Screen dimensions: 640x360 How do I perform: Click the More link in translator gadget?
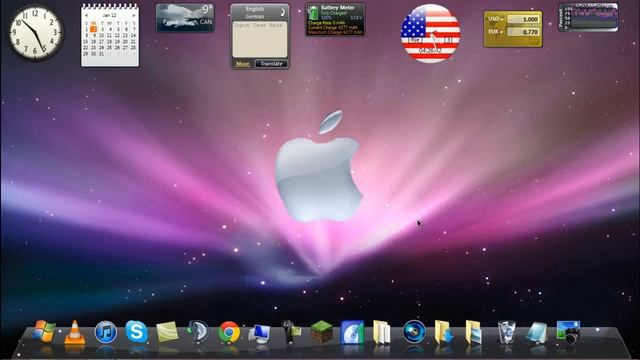[242, 64]
